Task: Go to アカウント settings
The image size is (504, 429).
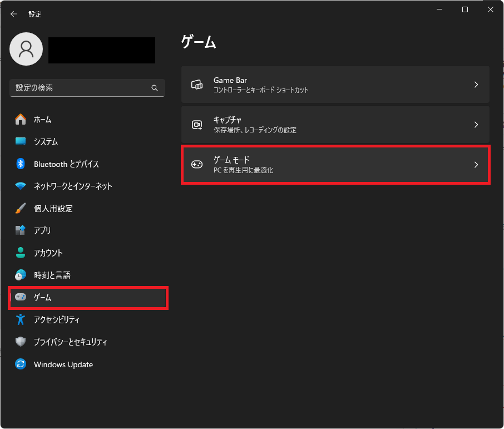Action: tap(48, 253)
